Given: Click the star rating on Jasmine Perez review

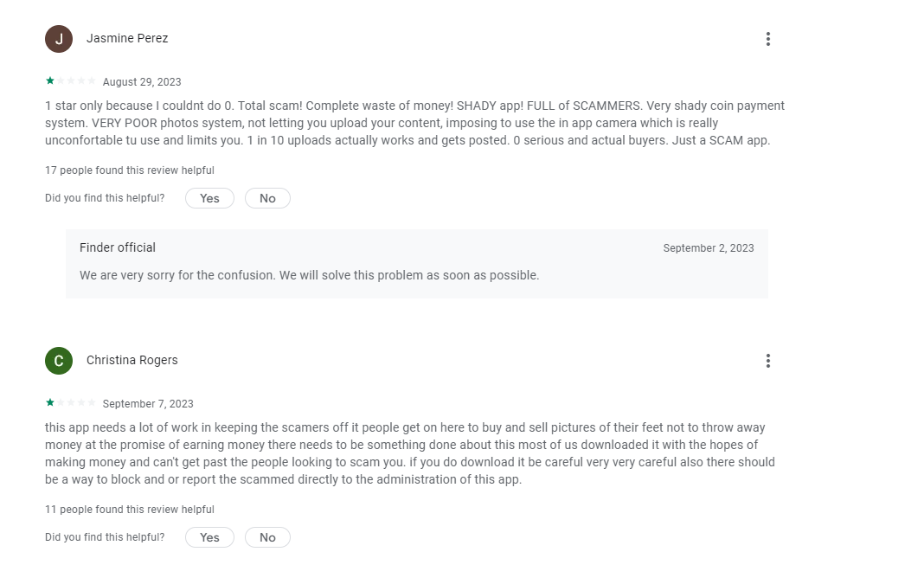Looking at the screenshot, I should click(70, 80).
